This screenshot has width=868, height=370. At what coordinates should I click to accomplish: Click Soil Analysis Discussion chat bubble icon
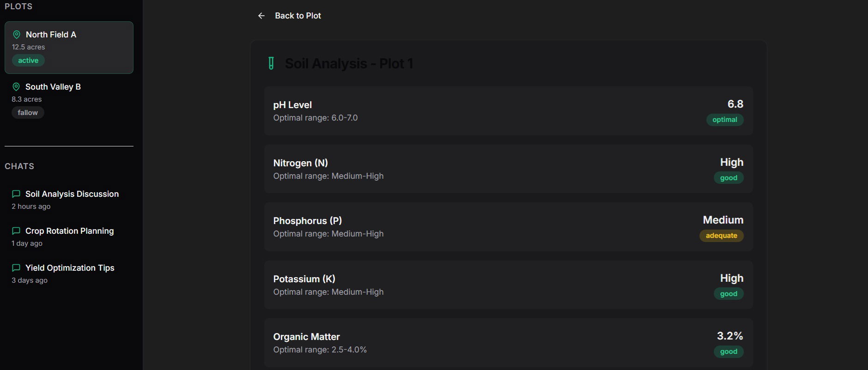pyautogui.click(x=16, y=194)
